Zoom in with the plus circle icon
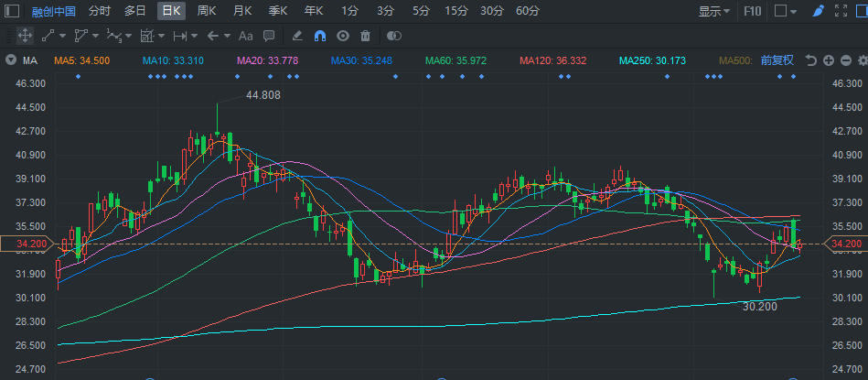This screenshot has width=868, height=380. tap(828, 60)
